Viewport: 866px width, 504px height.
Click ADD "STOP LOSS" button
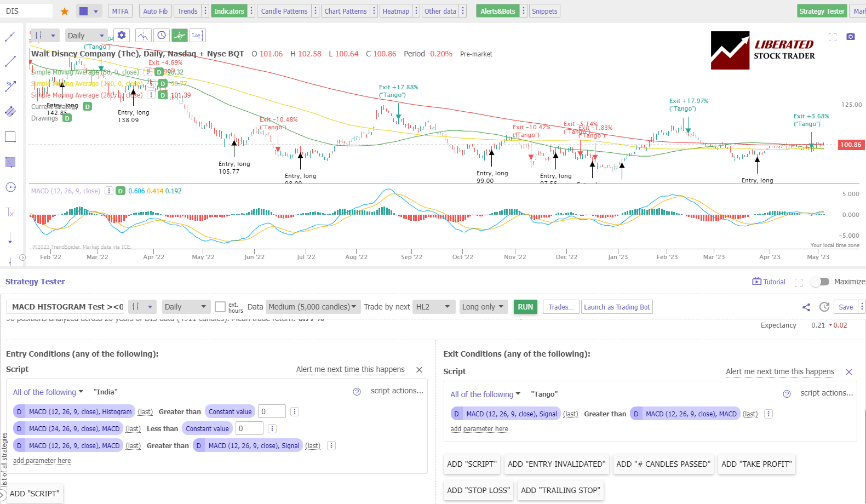click(478, 490)
